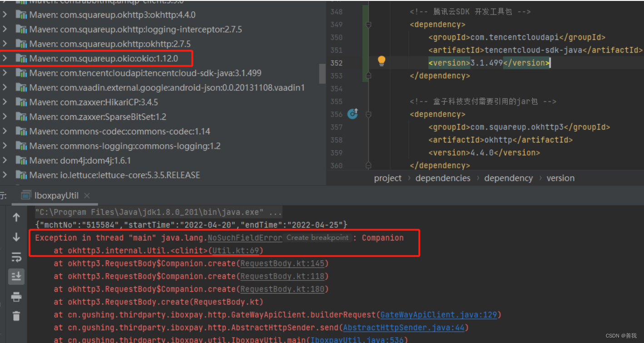The height and width of the screenshot is (343, 644).
Task: Expand Maven logging-interceptor:2.7.5 library node
Action: click(5, 29)
